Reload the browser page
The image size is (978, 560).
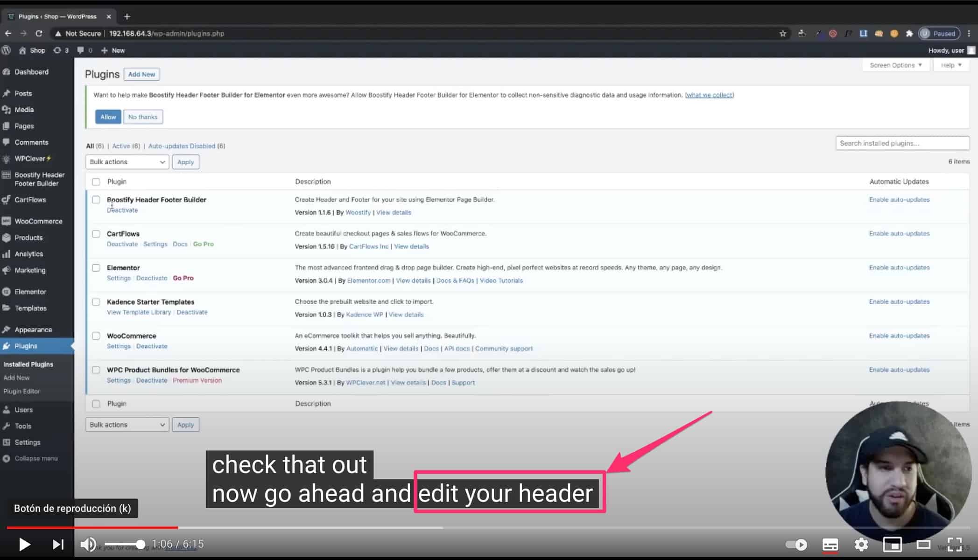(x=39, y=34)
